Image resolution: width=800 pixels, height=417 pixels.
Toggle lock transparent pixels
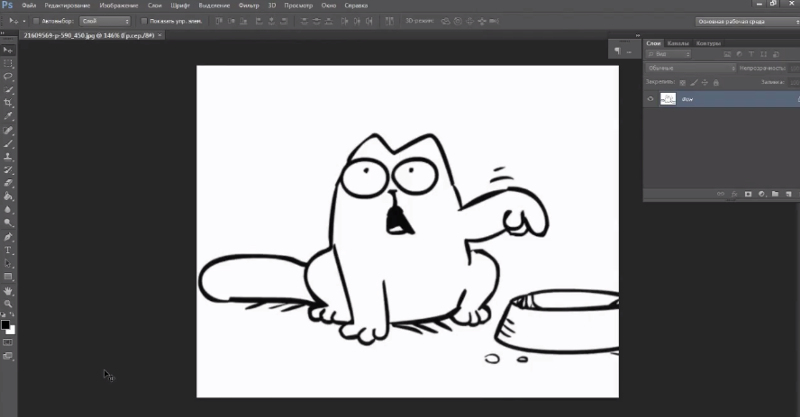pyautogui.click(x=683, y=83)
